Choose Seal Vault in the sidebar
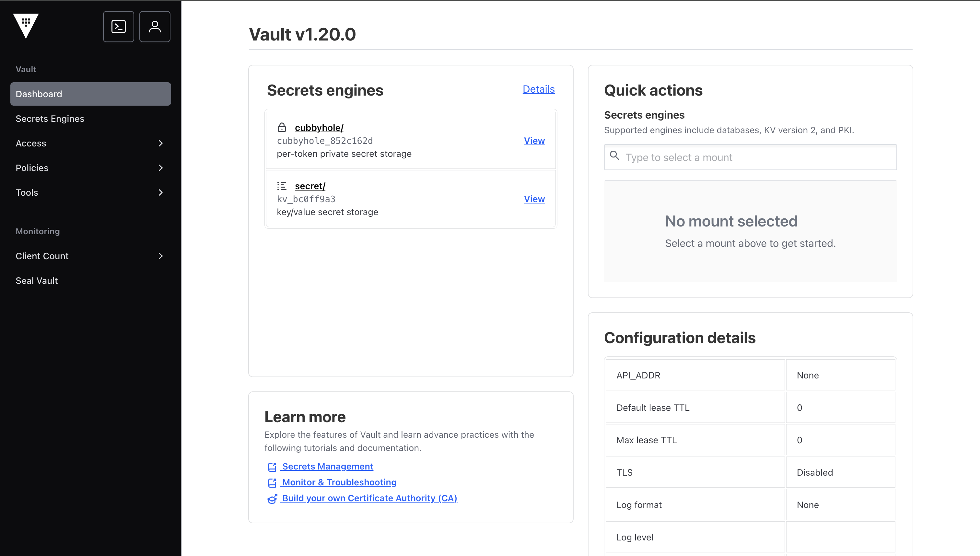Viewport: 980px width, 556px height. pyautogui.click(x=90, y=281)
